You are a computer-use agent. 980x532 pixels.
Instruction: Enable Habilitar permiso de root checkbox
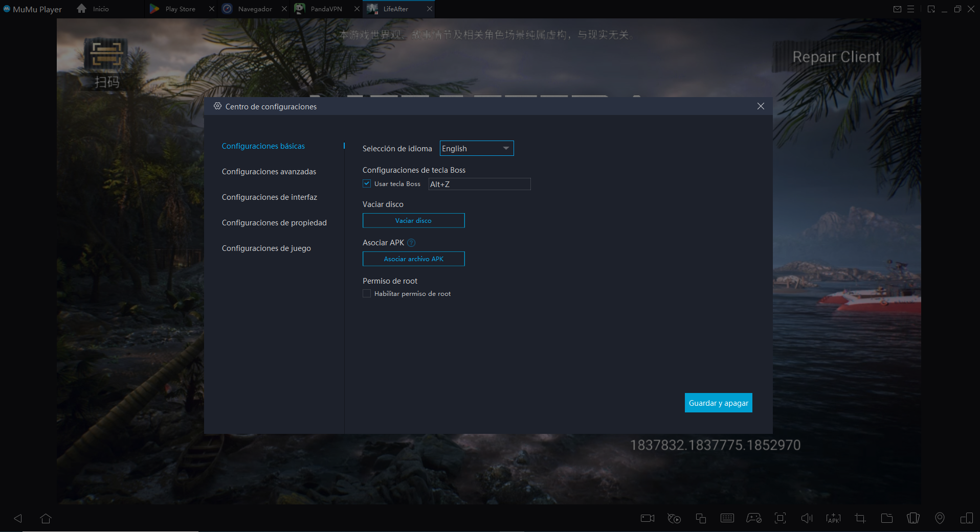pyautogui.click(x=367, y=293)
